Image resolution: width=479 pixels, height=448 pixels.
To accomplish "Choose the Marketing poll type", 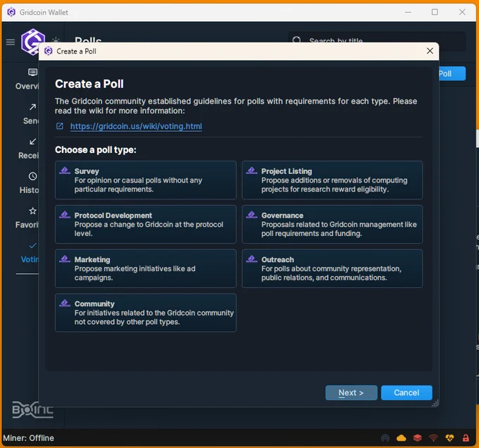I will point(145,268).
